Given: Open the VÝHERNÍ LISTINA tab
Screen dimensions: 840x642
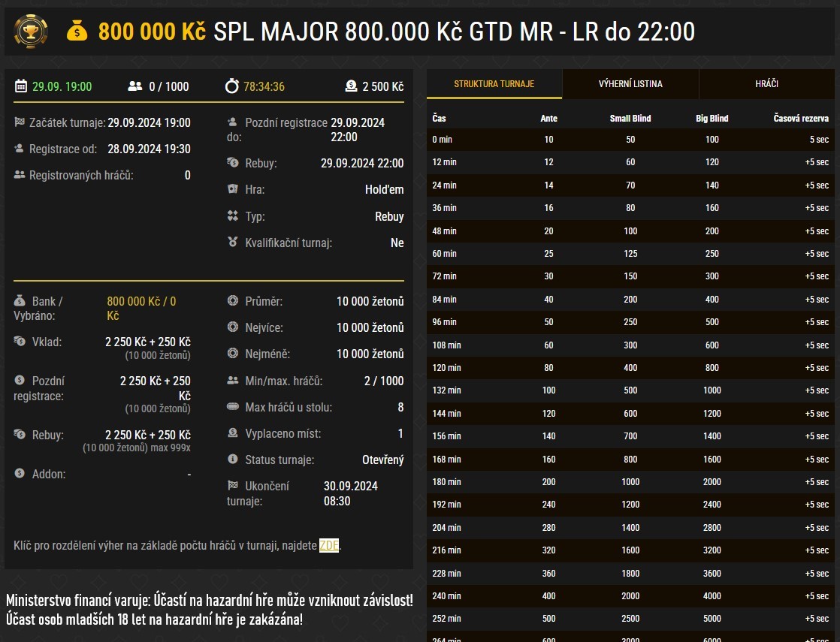Looking at the screenshot, I should [630, 83].
